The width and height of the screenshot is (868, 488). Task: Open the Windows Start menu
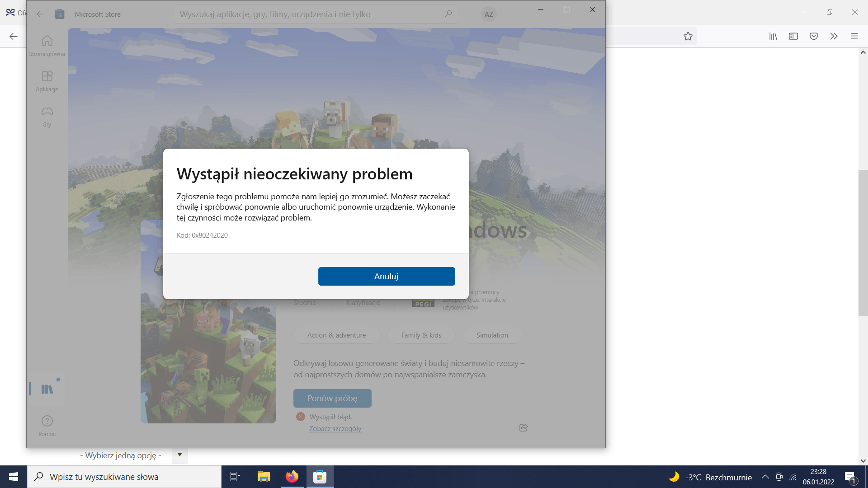(x=14, y=477)
